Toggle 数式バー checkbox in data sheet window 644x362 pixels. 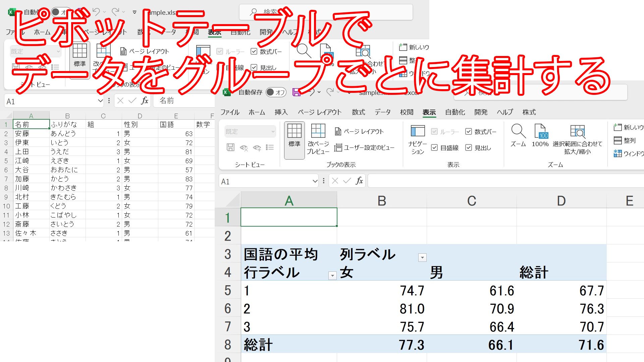[x=254, y=51]
